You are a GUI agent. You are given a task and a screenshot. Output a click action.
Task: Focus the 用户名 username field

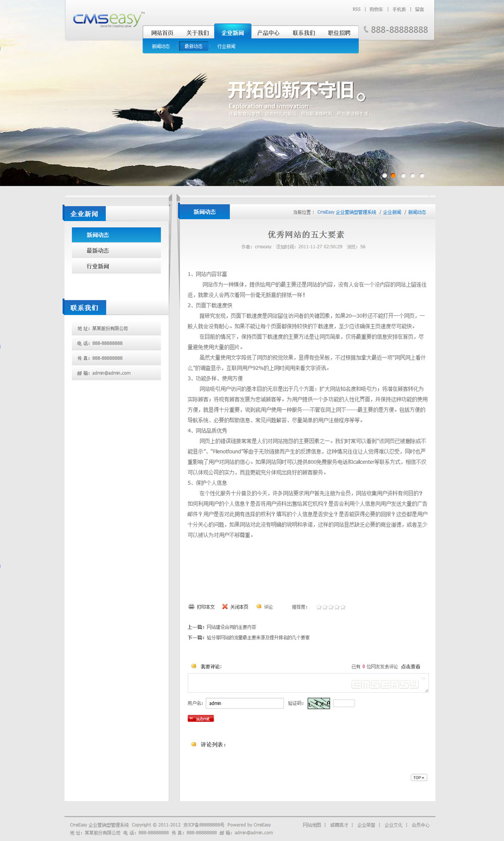tap(244, 703)
